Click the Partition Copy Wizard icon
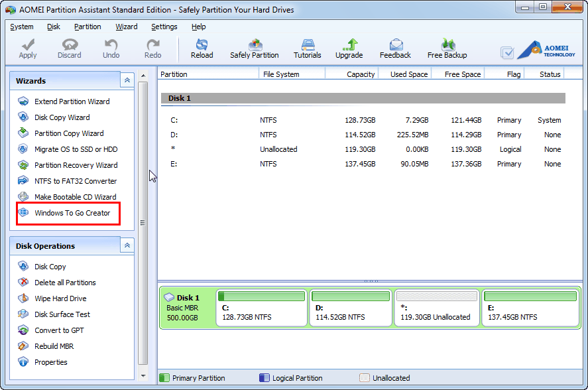 tap(23, 133)
